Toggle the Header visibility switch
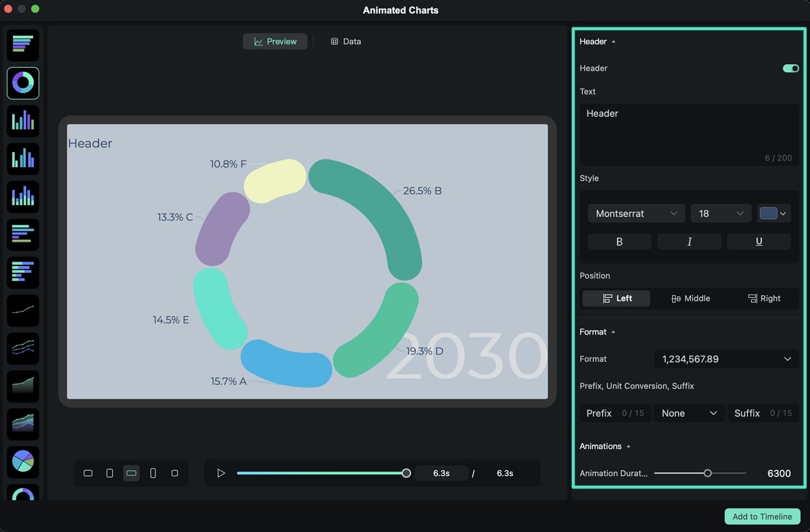This screenshot has height=532, width=810. 790,69
